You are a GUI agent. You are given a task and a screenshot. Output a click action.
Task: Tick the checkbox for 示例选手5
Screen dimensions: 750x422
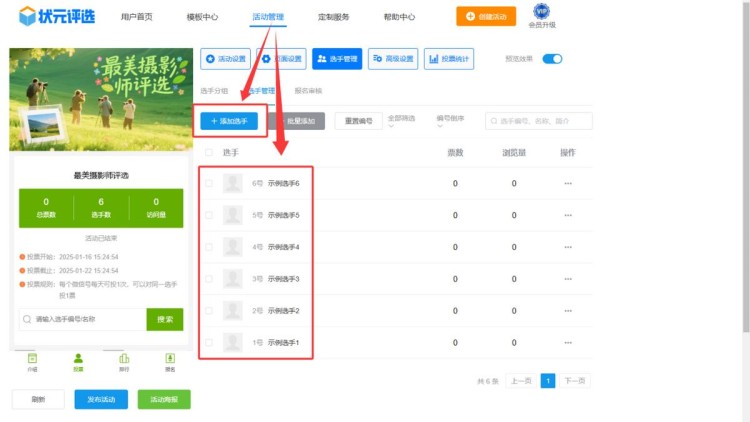tap(209, 215)
